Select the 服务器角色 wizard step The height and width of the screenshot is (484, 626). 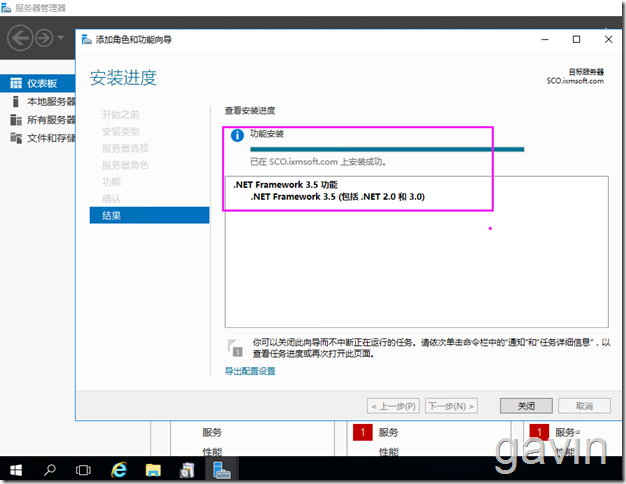(125, 165)
